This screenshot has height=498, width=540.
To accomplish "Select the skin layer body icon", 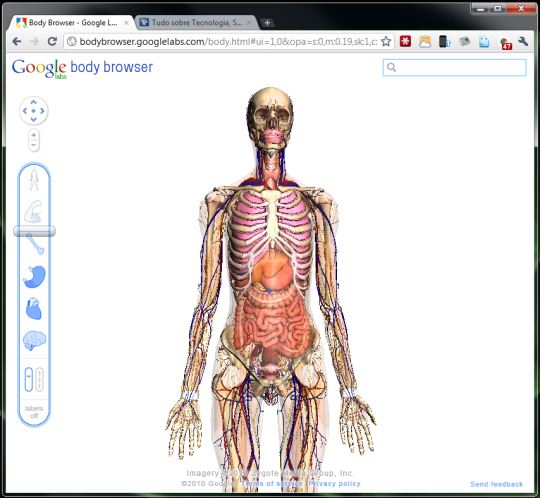I will coord(34,180).
